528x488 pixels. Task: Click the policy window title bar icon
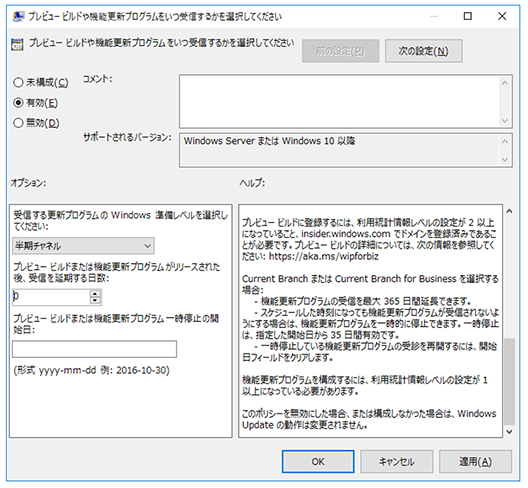tap(18, 16)
